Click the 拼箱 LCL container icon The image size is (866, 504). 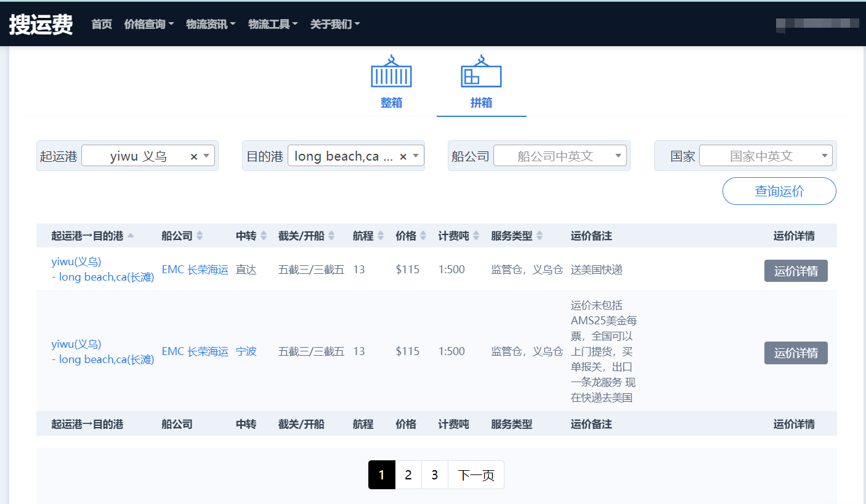(x=481, y=72)
